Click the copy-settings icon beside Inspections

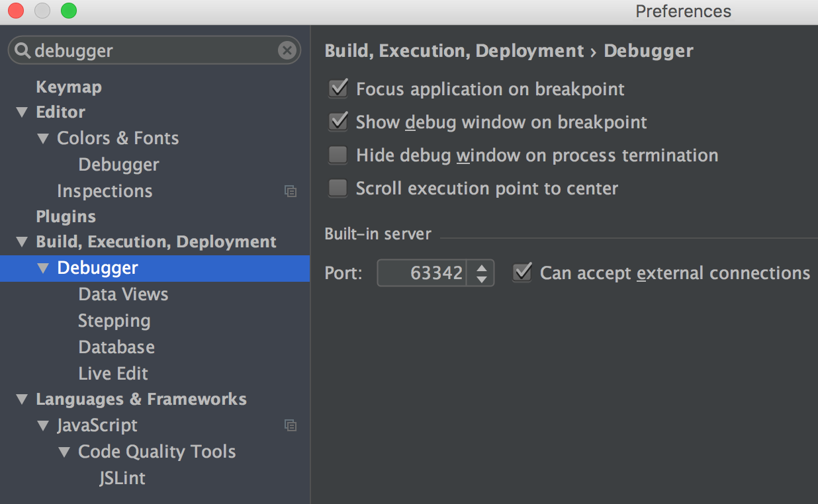pos(291,190)
